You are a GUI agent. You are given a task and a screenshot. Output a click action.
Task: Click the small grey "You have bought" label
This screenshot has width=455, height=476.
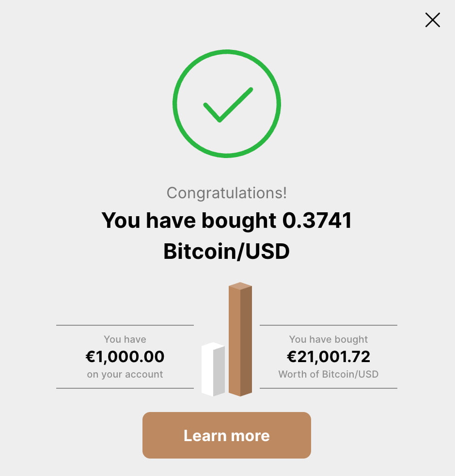[x=329, y=339]
